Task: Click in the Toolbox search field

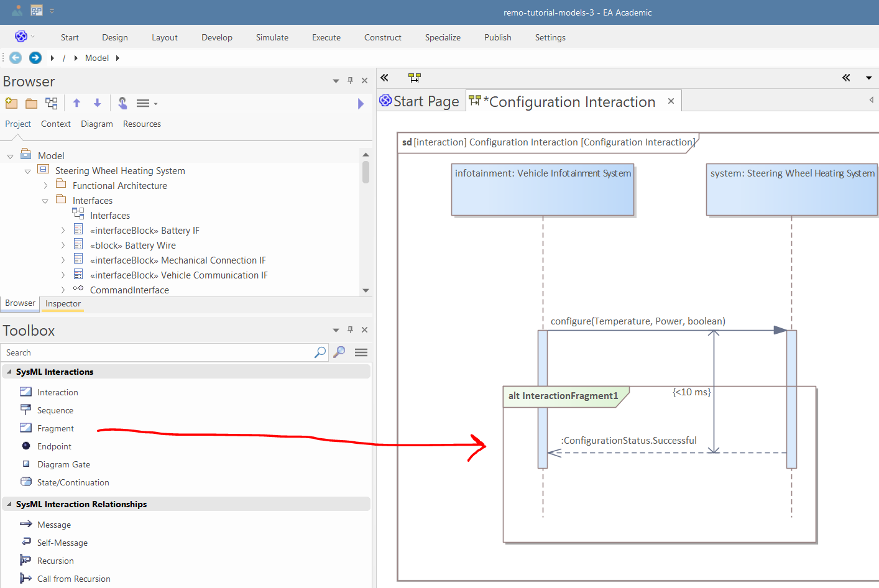Action: pos(155,352)
